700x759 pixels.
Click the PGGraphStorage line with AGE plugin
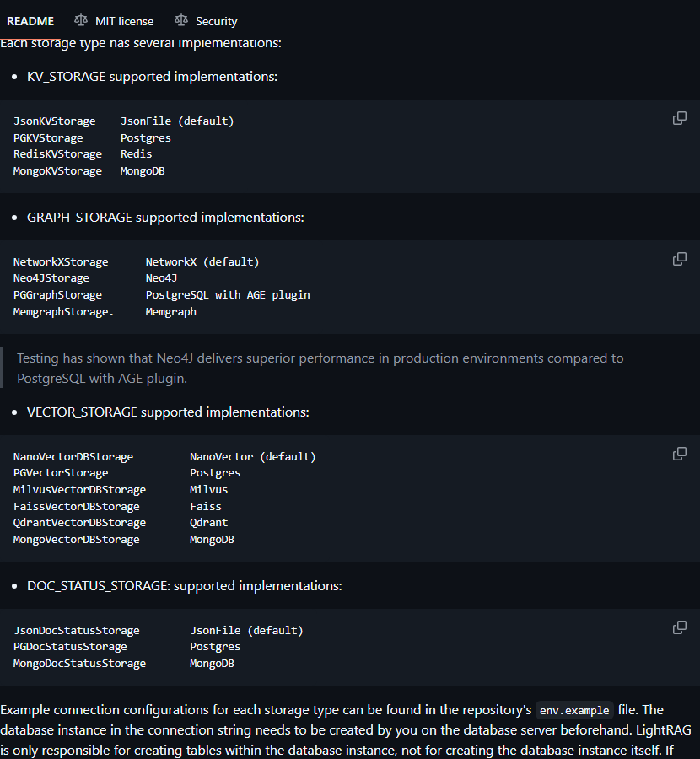pyautogui.click(x=161, y=295)
